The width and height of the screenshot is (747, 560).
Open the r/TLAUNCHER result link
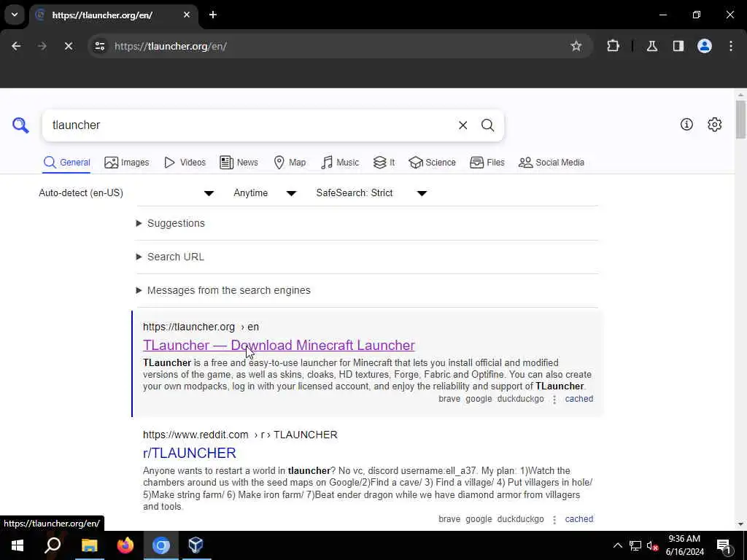point(189,453)
